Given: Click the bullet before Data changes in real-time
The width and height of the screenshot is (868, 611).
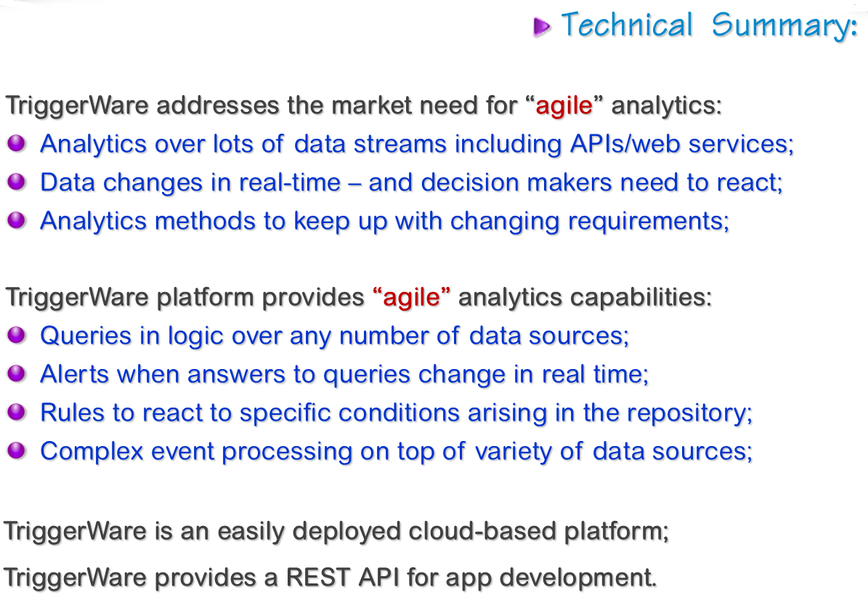Looking at the screenshot, I should (17, 182).
